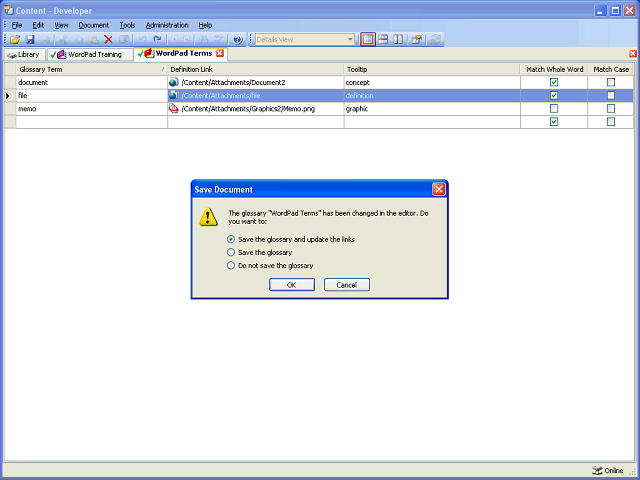Click the Match Case column header
The height and width of the screenshot is (480, 640).
(611, 69)
